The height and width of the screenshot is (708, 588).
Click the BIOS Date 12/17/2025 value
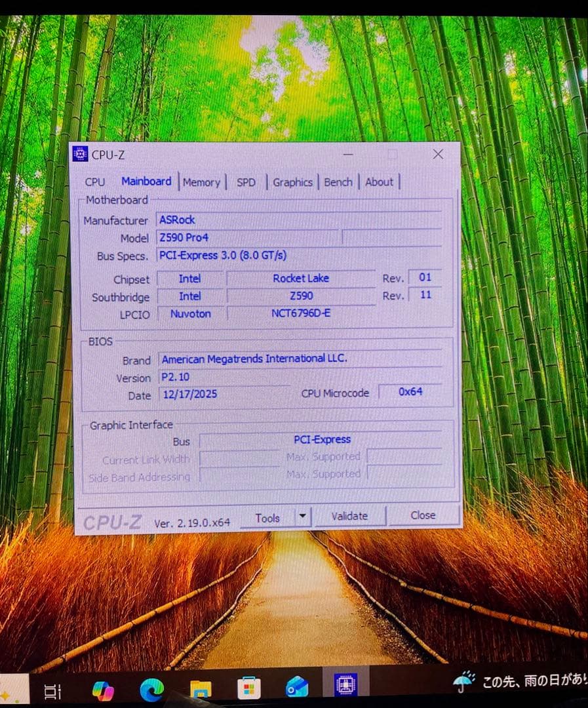[x=224, y=394]
